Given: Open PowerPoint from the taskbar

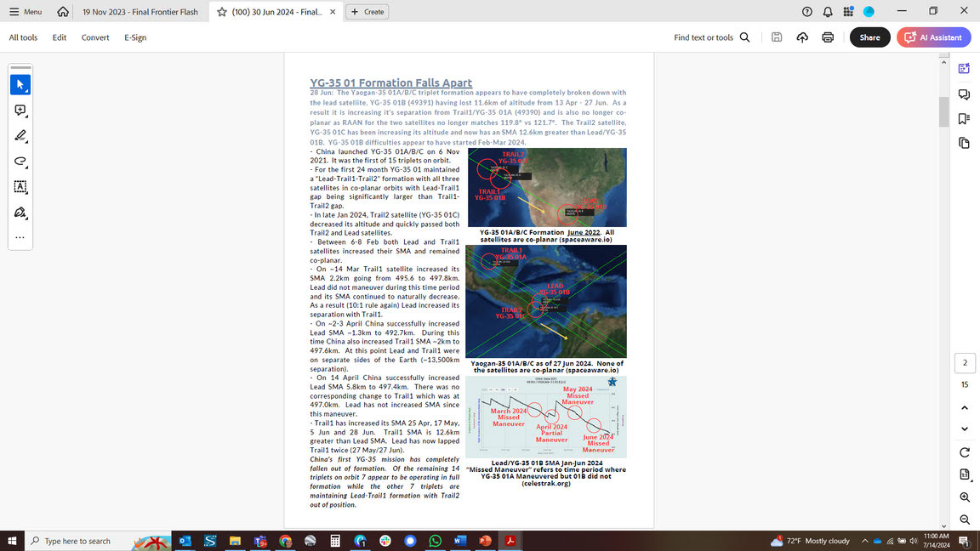Looking at the screenshot, I should [x=485, y=541].
